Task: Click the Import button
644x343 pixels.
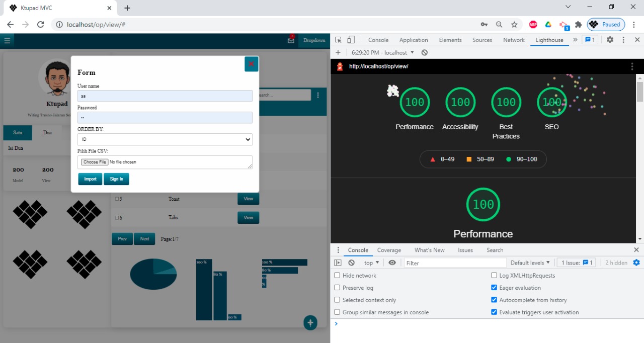Action: 90,179
